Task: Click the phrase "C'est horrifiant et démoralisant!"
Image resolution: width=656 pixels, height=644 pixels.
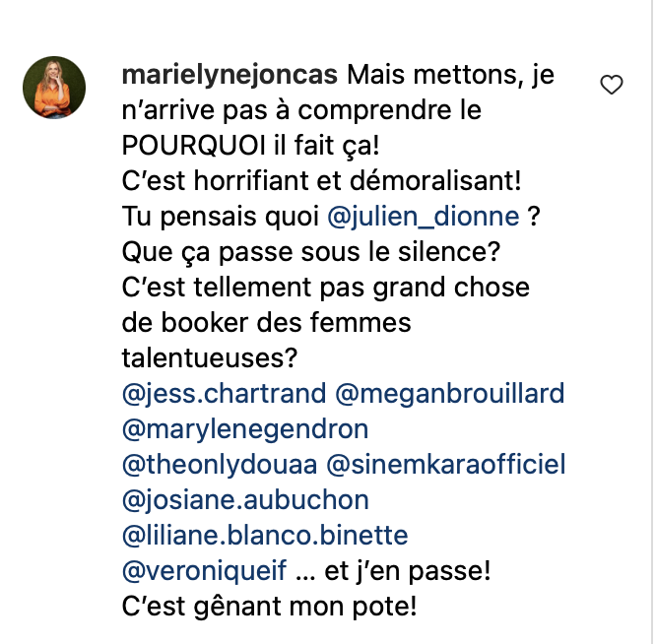Action: pos(322,181)
